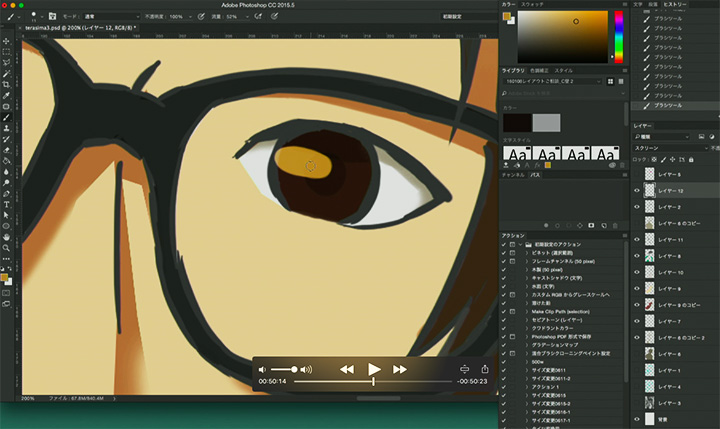The width and height of the screenshot is (720, 429).
Task: Select the Rectangular Marquee tool
Action: point(6,52)
